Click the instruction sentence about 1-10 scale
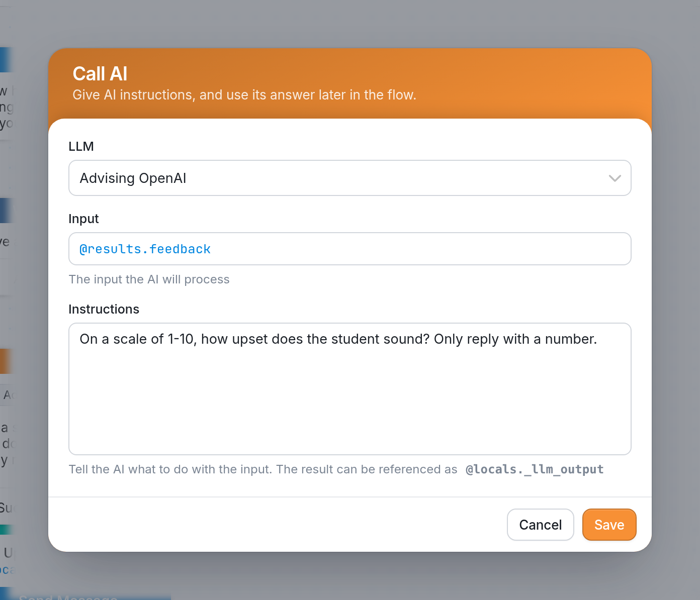 (x=338, y=339)
